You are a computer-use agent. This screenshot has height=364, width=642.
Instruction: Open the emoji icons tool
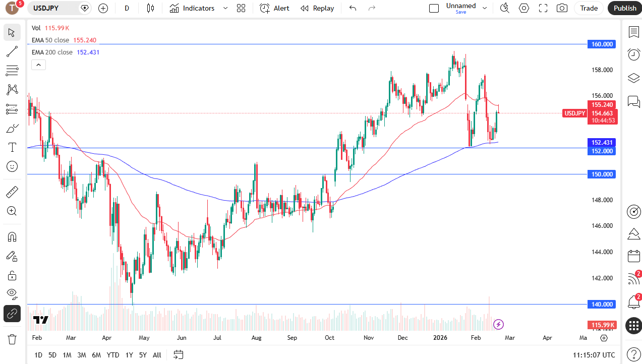12,166
